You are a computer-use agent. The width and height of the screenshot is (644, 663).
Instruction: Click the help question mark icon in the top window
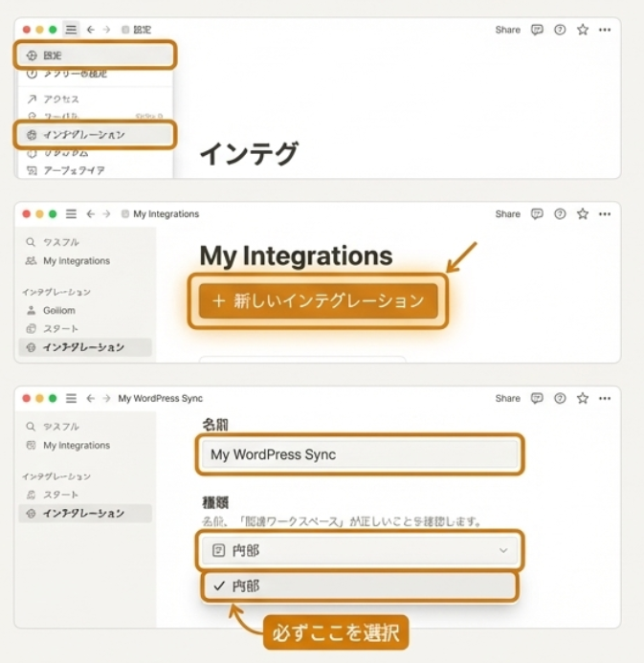coord(560,30)
